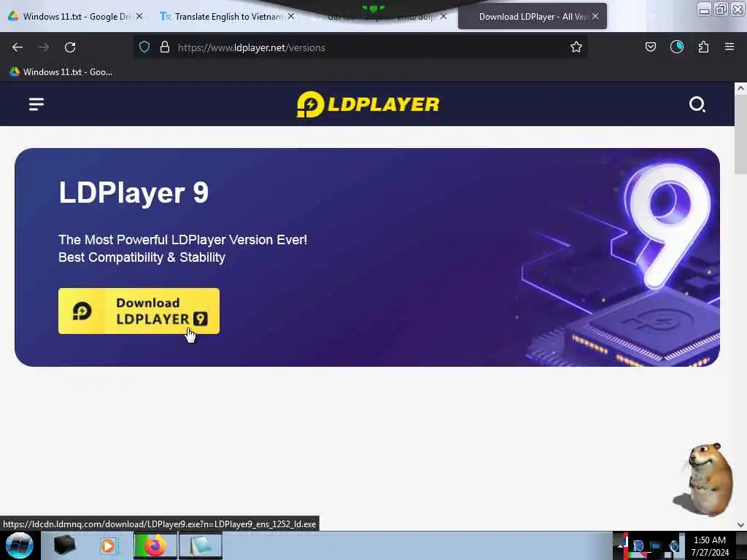
Task: Open the 1:50 AM clock in the tray
Action: 709,545
